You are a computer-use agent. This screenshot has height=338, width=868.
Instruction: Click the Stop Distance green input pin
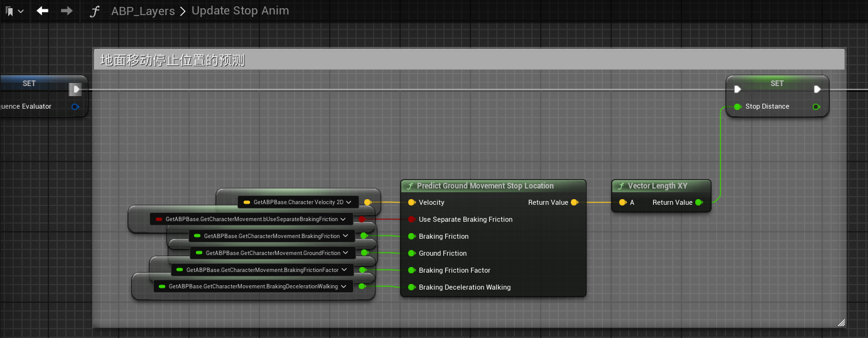coord(737,107)
